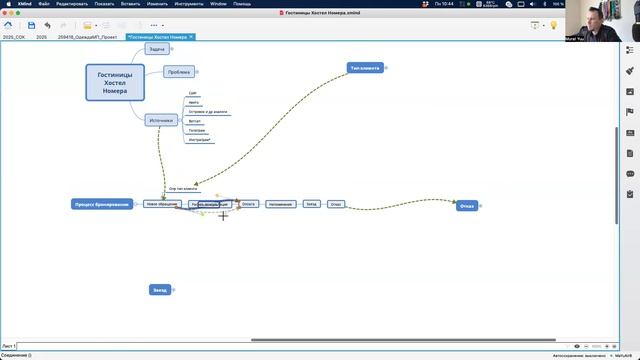Switch to the 2025 document tab
The width and height of the screenshot is (640, 360).
(41, 37)
